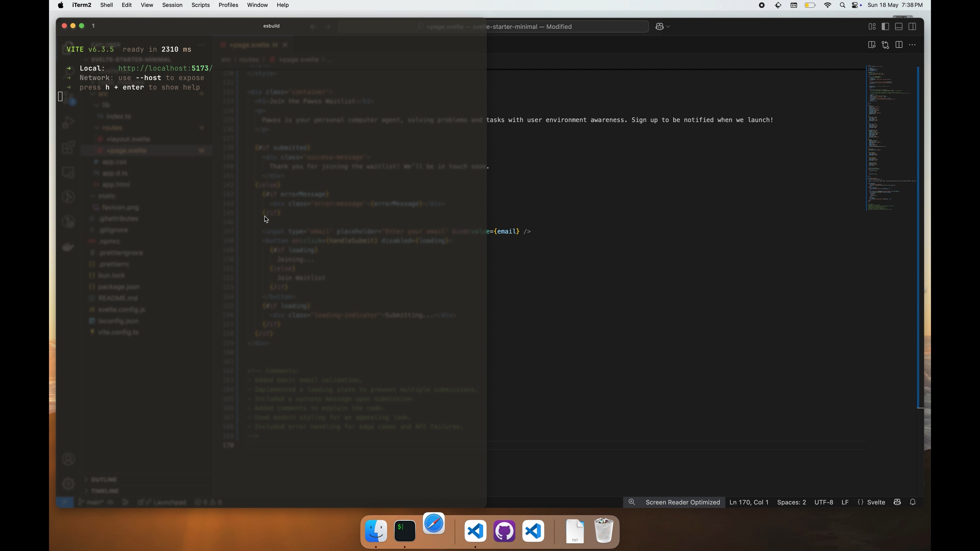The width and height of the screenshot is (980, 551).
Task: Click the Open Preview to the Side icon
Action: point(872,45)
